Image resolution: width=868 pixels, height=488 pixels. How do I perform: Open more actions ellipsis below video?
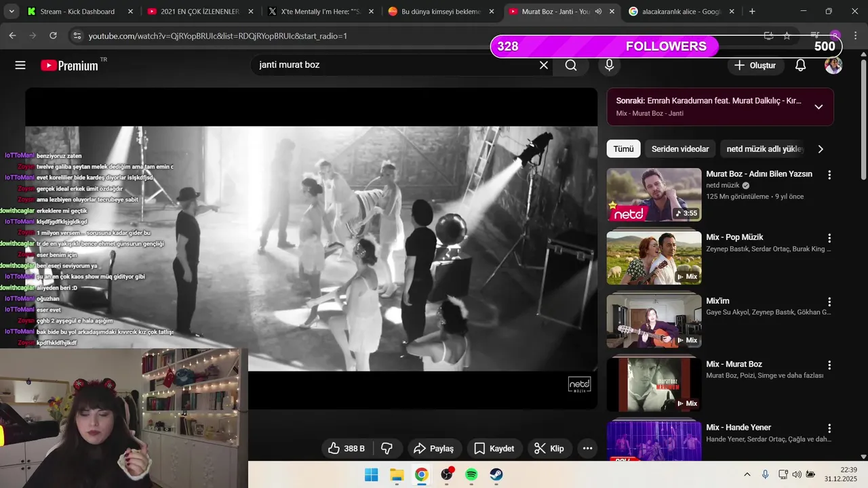tap(587, 448)
